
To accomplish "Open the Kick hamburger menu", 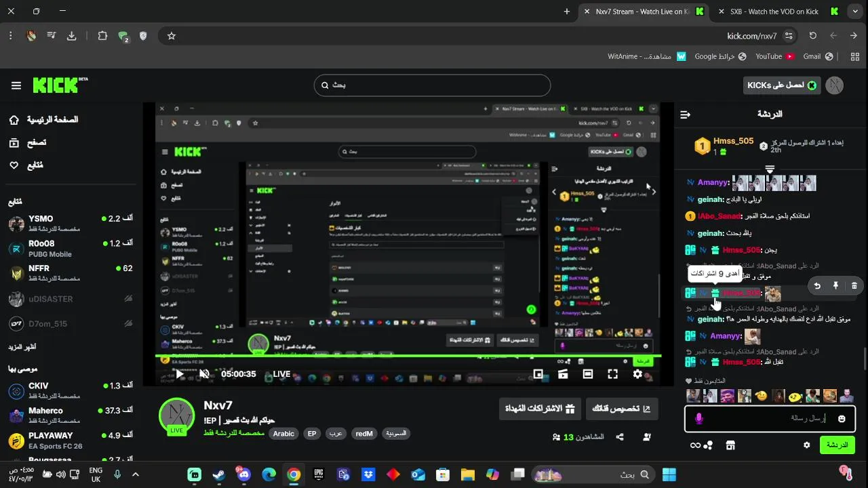I will [x=16, y=85].
